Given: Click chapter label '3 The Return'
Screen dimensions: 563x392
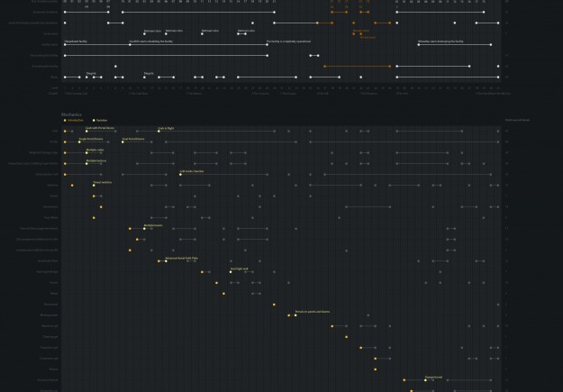Looking at the screenshot, I should (195, 94).
